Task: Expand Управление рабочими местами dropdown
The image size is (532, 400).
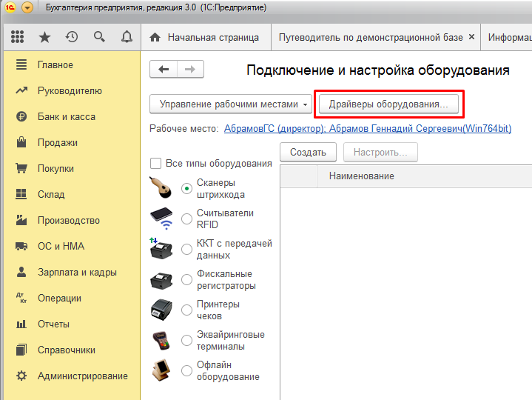Action: click(230, 104)
